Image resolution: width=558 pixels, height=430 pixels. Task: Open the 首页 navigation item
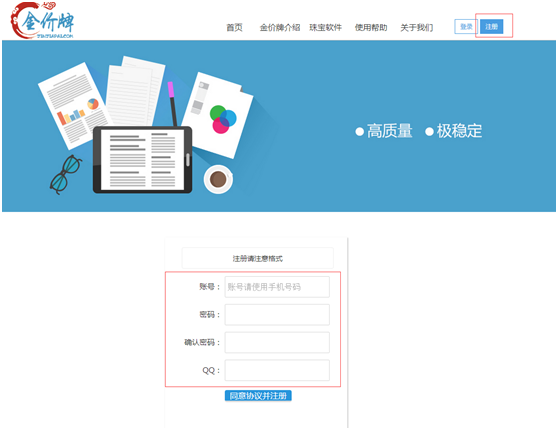click(235, 27)
